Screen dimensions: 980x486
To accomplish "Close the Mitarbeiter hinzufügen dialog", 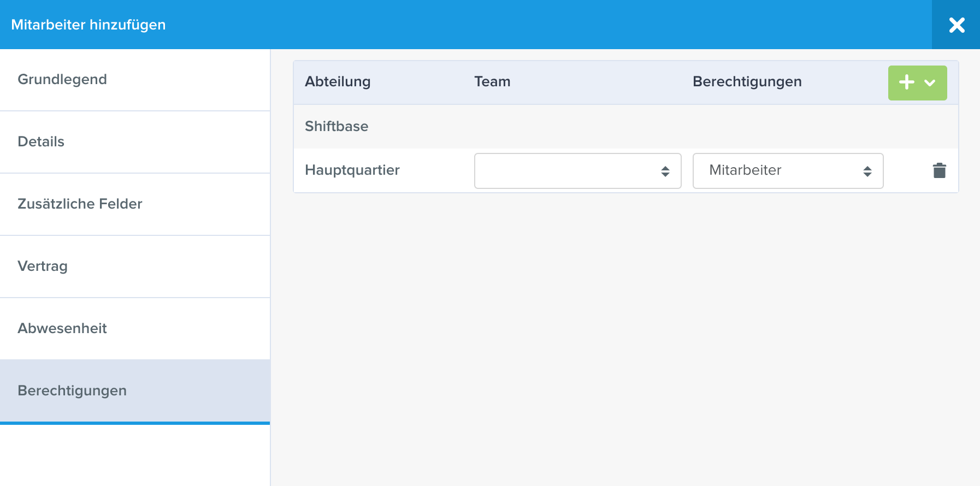I will [x=956, y=25].
